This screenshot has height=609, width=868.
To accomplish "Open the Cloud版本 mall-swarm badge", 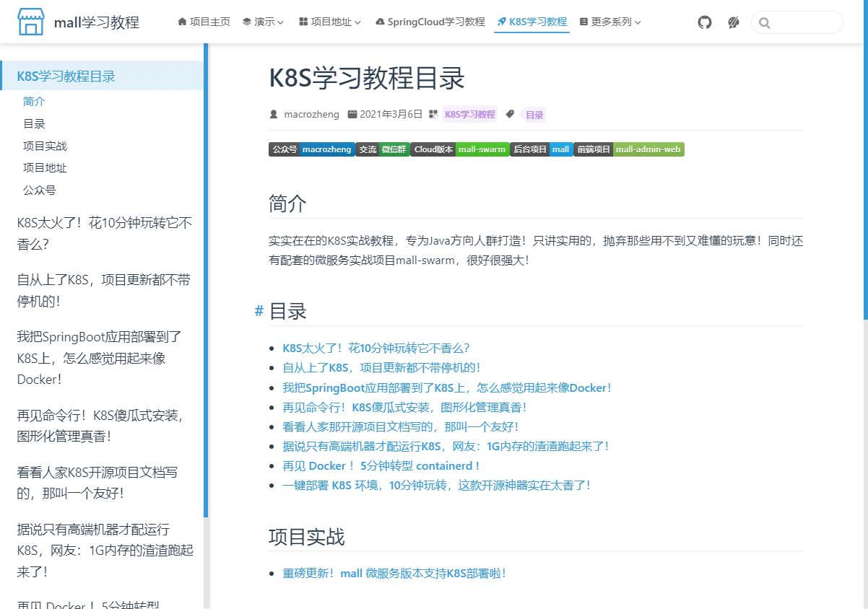I will (460, 149).
